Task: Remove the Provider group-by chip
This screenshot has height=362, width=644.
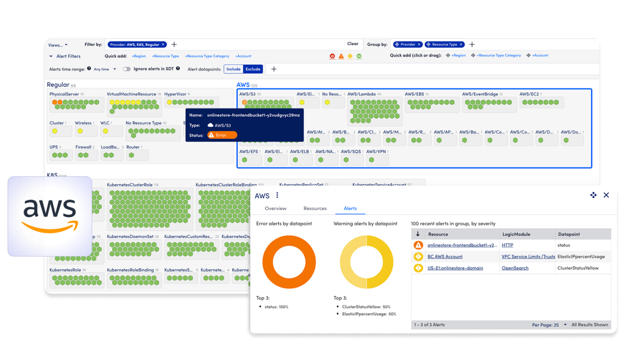Action: click(x=419, y=44)
